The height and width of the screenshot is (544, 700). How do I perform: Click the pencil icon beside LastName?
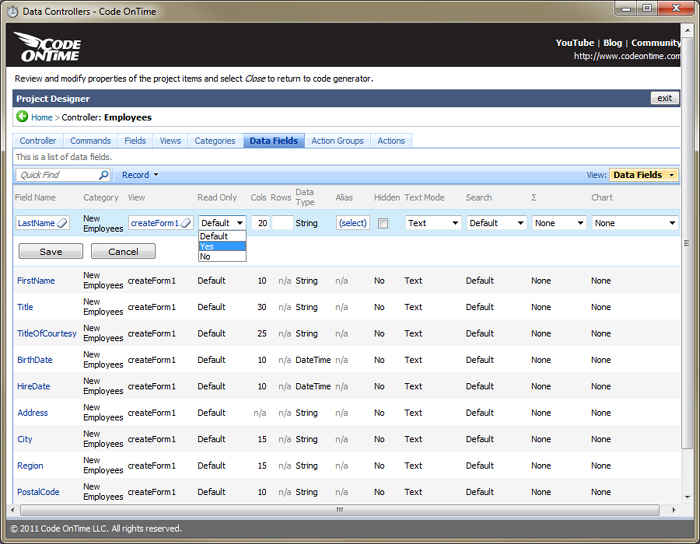tap(62, 223)
